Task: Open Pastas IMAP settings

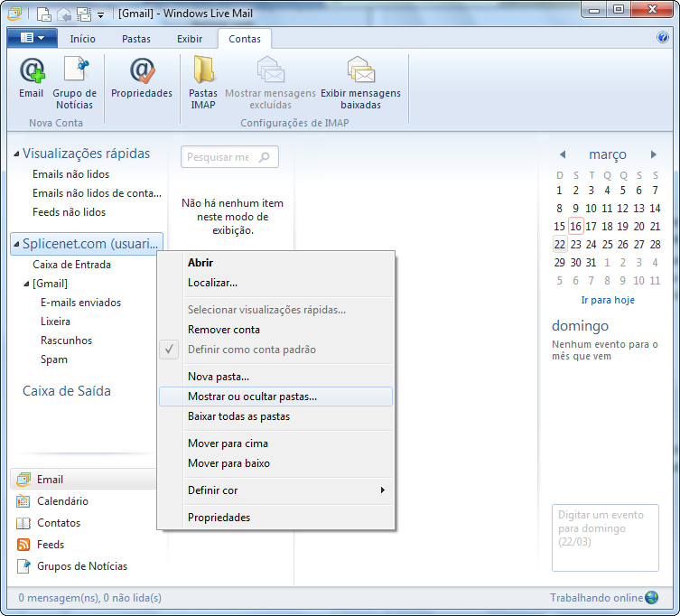Action: point(203,83)
